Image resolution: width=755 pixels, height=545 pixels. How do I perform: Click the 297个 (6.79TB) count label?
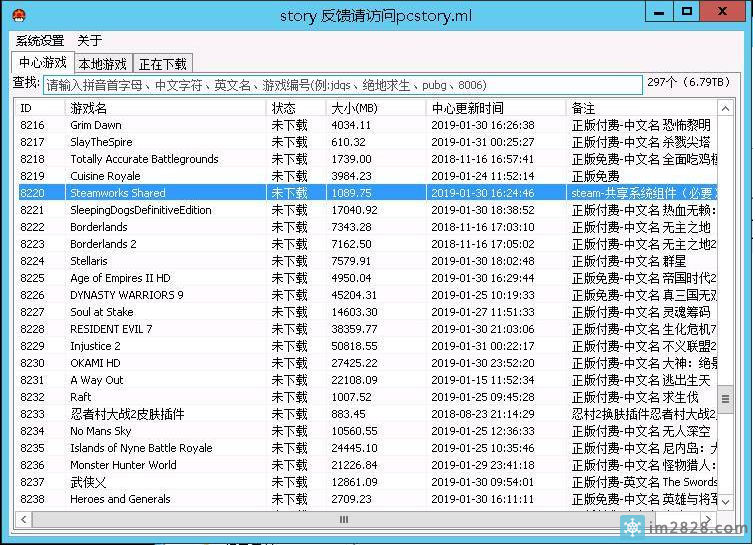tap(689, 82)
